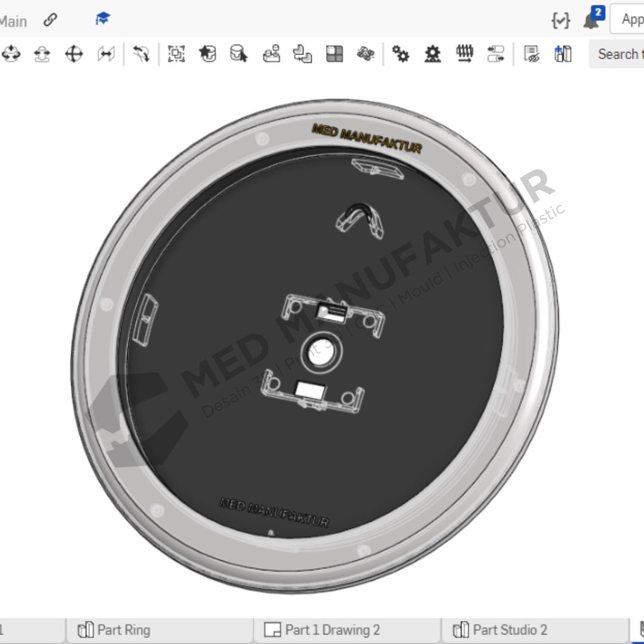Select the Cylindrical mate tool
644x644 pixels.
(11, 54)
